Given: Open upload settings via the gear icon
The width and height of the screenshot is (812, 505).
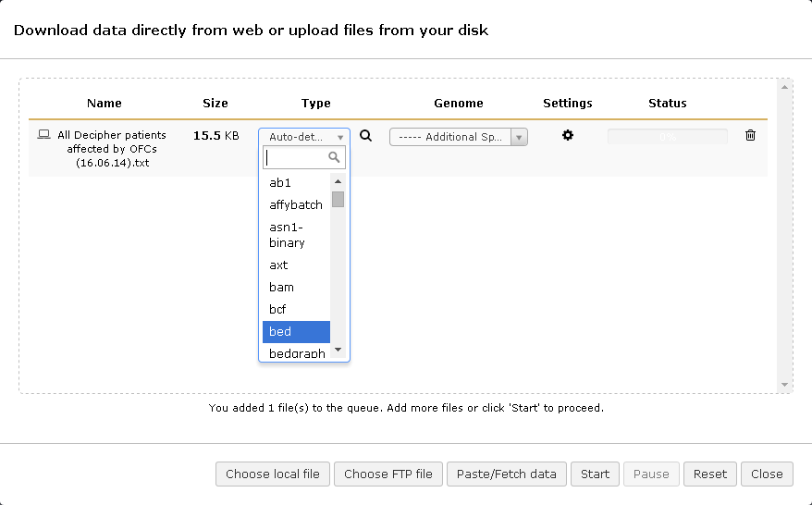Looking at the screenshot, I should (x=568, y=135).
